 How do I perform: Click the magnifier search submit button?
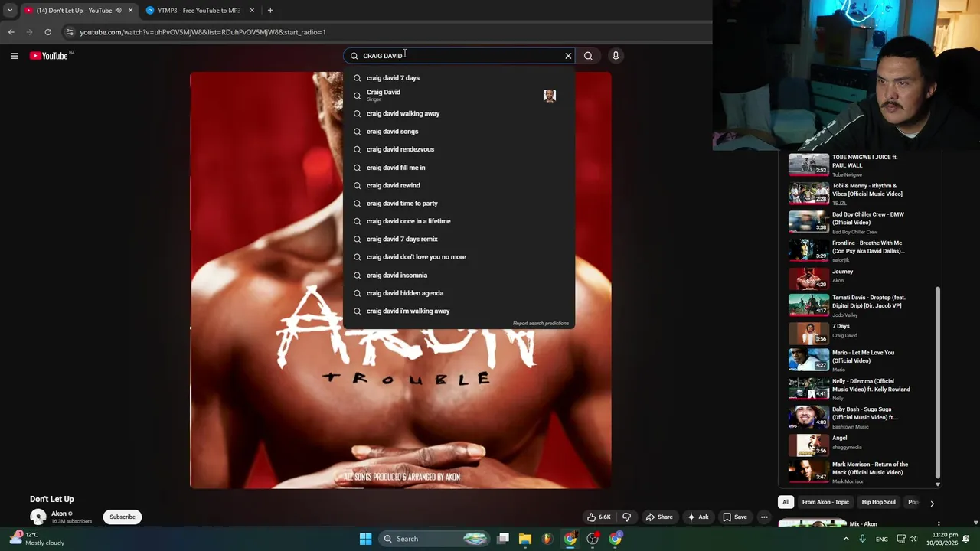pyautogui.click(x=588, y=56)
